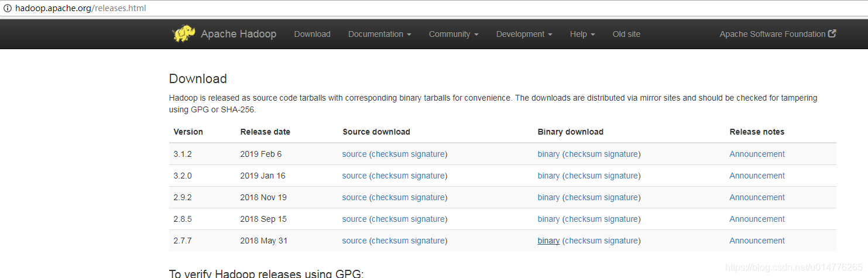The width and height of the screenshot is (868, 278).
Task: Download binary for version 2.9.2
Action: click(548, 197)
